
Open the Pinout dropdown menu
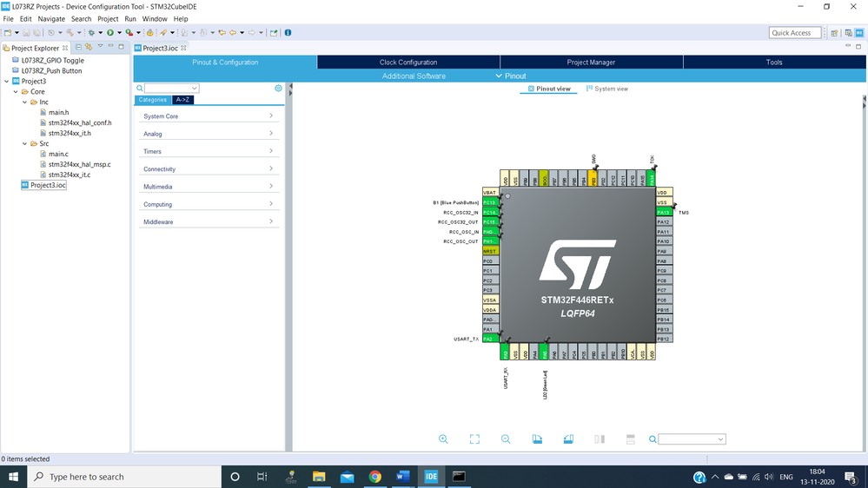tap(511, 76)
